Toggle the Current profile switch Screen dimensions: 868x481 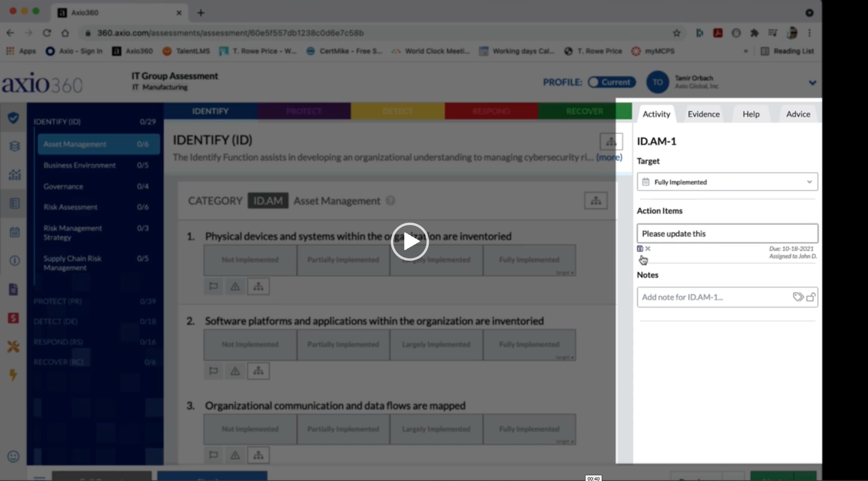click(x=612, y=82)
